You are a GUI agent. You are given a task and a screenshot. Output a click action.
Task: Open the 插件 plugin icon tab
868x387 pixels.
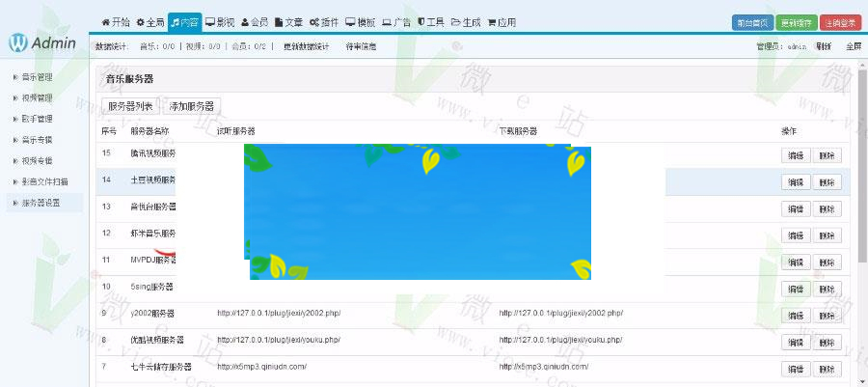click(323, 21)
